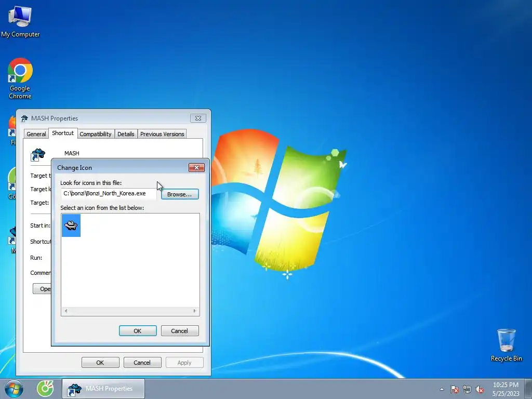Open the Windows Start menu
532x399 pixels.
tap(14, 389)
